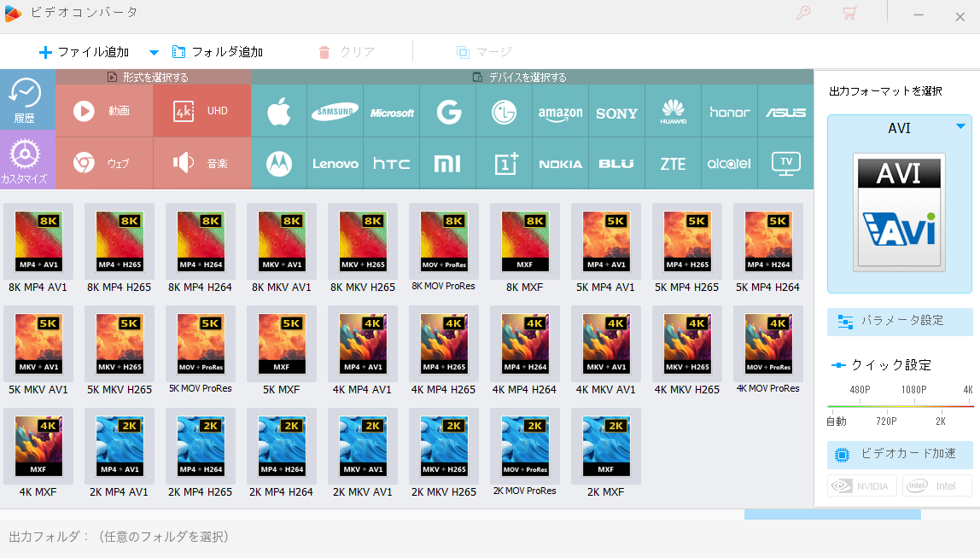
Task: Click the key registration icon
Action: click(803, 13)
